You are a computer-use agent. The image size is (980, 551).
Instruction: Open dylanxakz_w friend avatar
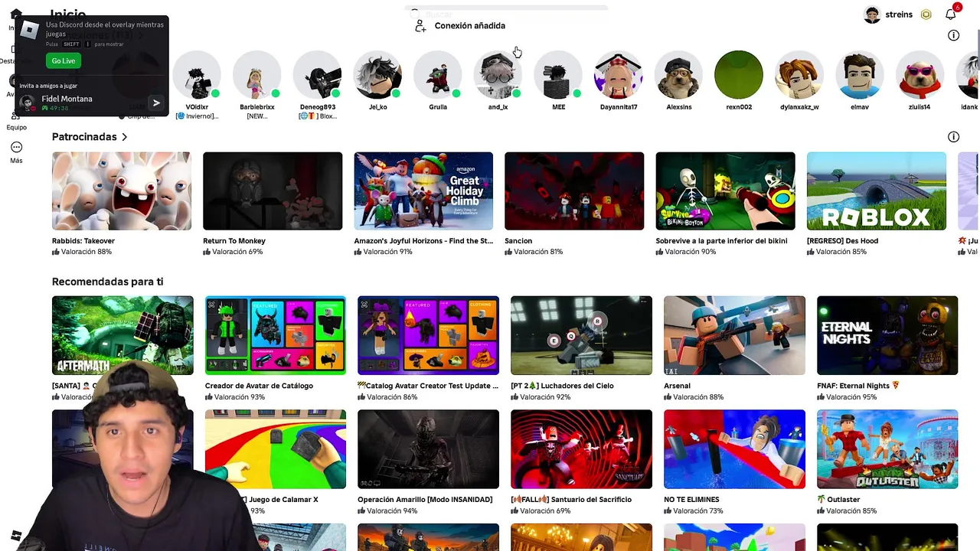coord(799,75)
